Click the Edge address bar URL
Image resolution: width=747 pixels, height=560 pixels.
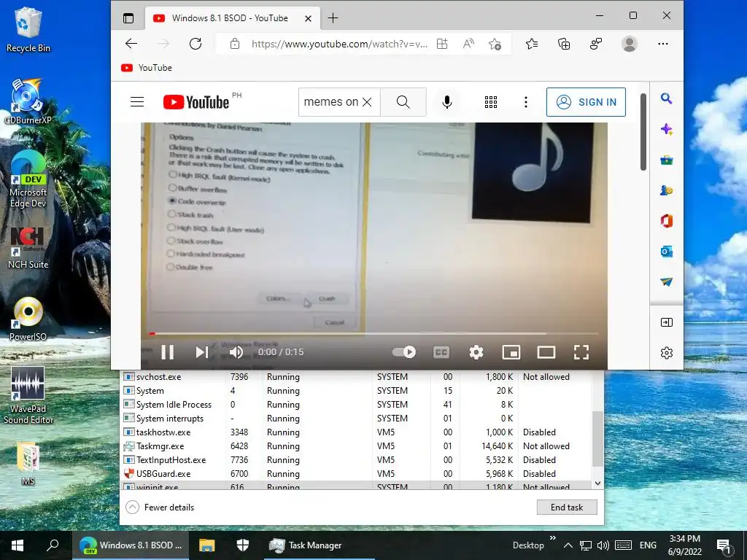(x=339, y=44)
